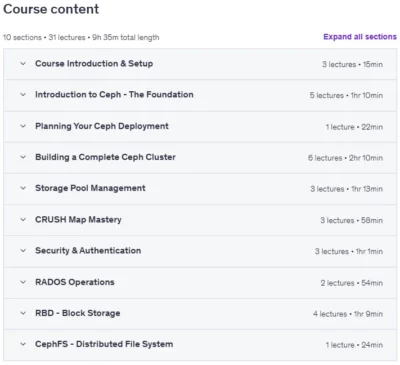Toggle chevron for Storage Pool Management
The height and width of the screenshot is (365, 400).
pos(23,188)
